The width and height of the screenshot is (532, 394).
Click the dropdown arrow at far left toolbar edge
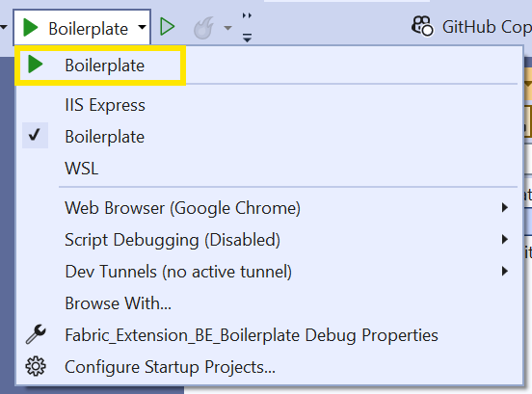coord(4,27)
